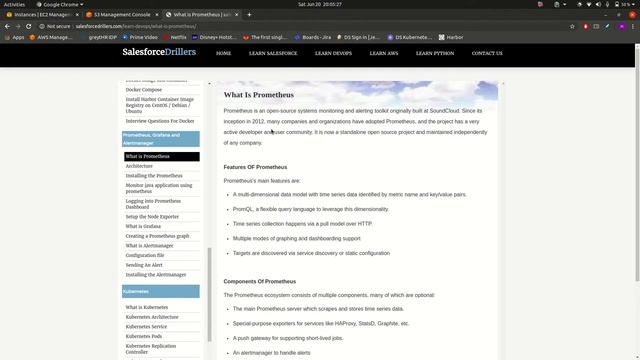Open Monitor java application using prometheus link
This screenshot has height=360, width=640.
tap(159, 188)
